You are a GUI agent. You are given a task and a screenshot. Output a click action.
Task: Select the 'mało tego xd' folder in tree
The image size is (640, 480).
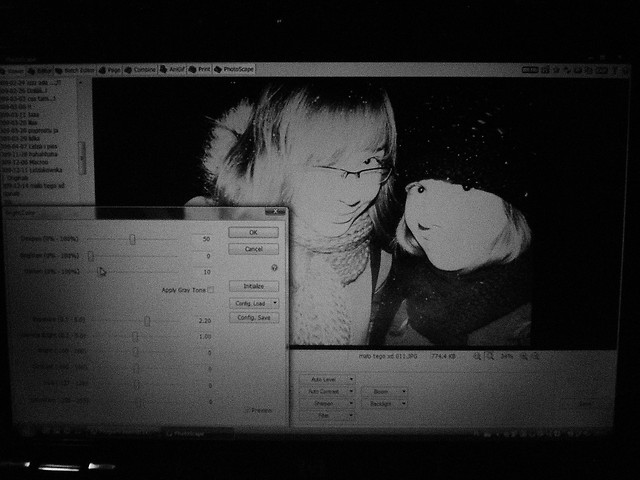(34, 186)
